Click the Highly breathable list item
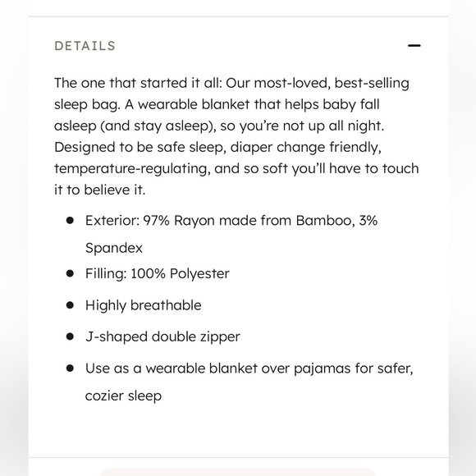 [x=144, y=305]
